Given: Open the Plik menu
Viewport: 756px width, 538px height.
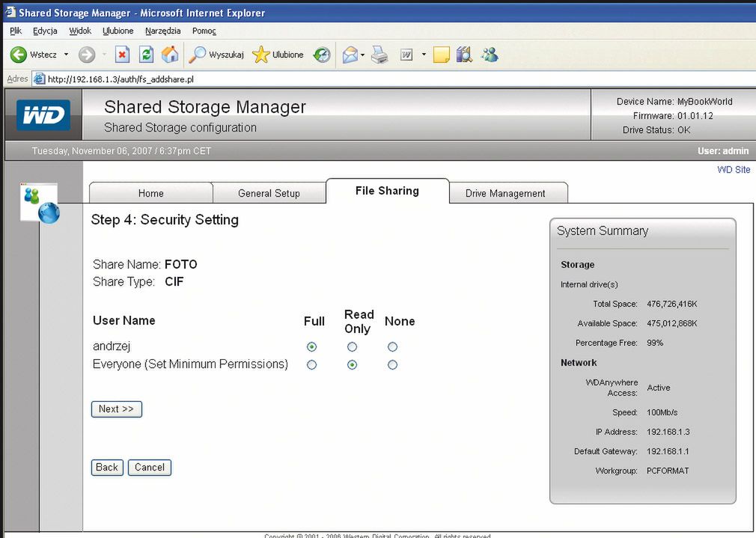Looking at the screenshot, I should pyautogui.click(x=16, y=31).
